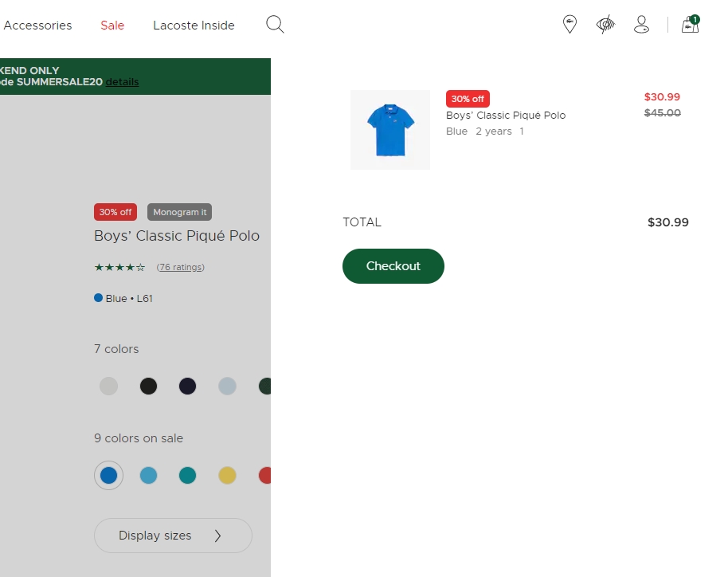Open the Accessories menu
The width and height of the screenshot is (728, 577).
click(37, 25)
